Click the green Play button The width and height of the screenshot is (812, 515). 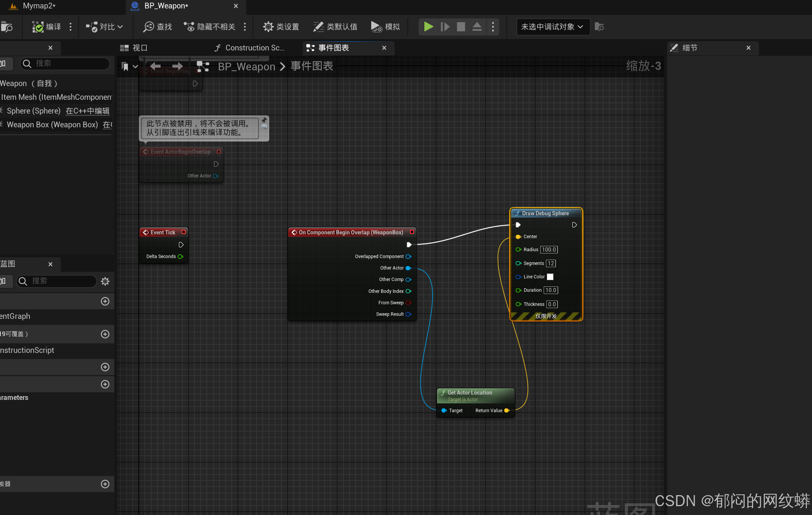(428, 27)
